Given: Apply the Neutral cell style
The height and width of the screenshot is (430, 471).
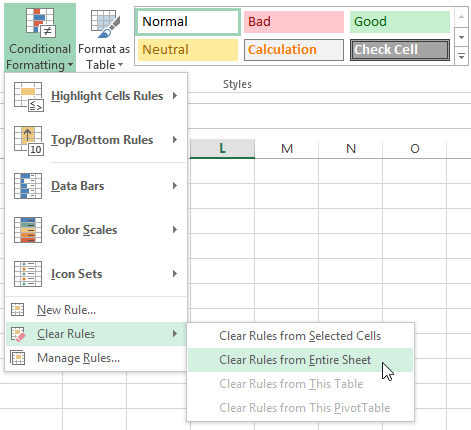Looking at the screenshot, I should coord(188,50).
